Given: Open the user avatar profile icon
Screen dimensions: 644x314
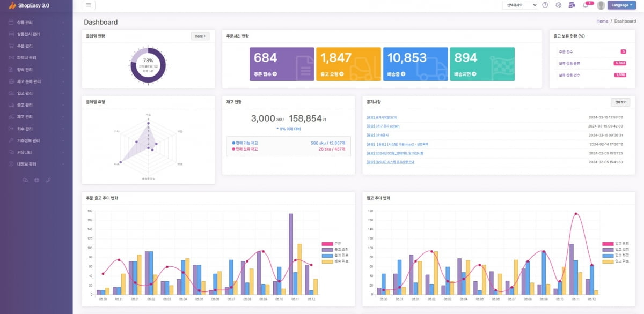Looking at the screenshot, I should pos(601,5).
